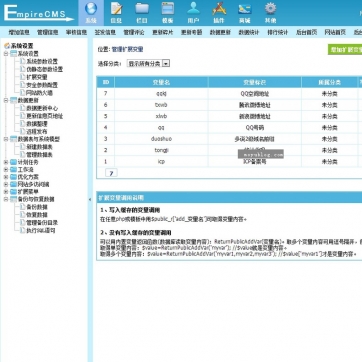Open 更新碎片 in the shortcut bar
Viewport: 362px width, 362px height.
163,32
